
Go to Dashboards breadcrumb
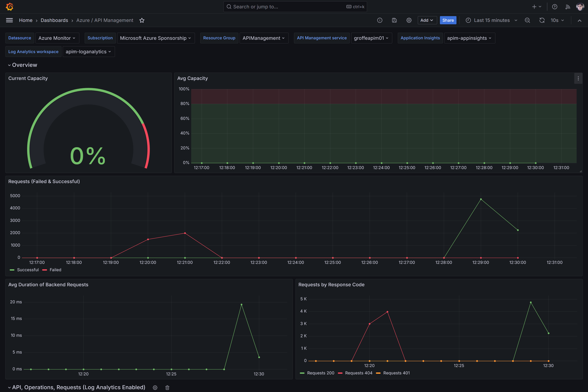point(54,20)
